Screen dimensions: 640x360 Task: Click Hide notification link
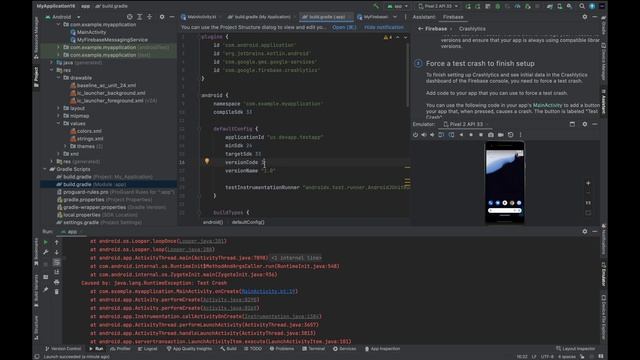click(384, 27)
